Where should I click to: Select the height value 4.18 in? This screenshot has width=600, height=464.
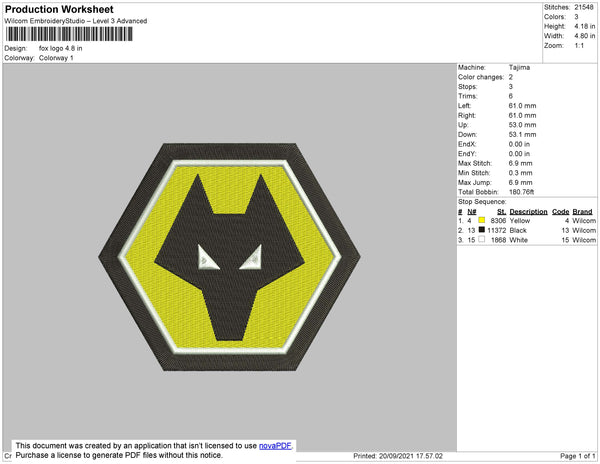pos(584,26)
